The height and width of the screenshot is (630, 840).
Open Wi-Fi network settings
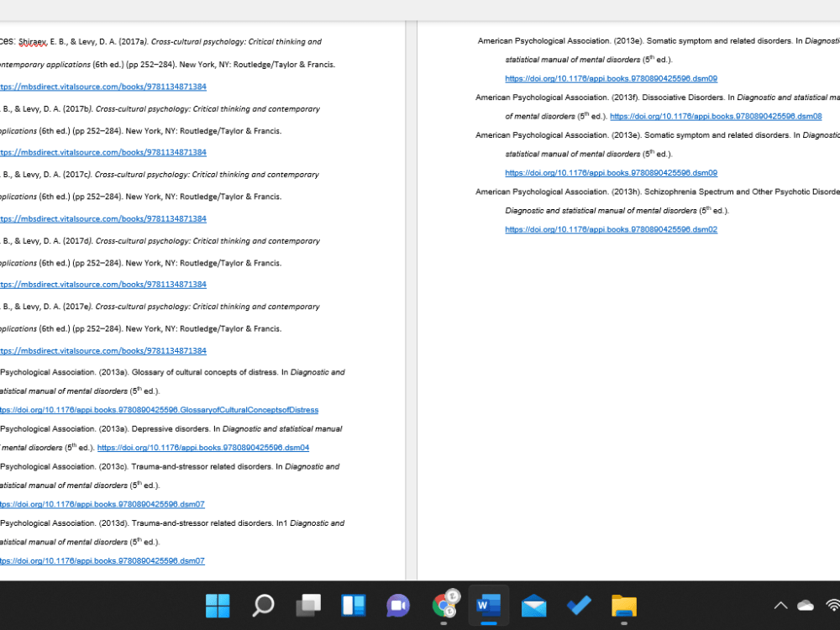(x=832, y=605)
